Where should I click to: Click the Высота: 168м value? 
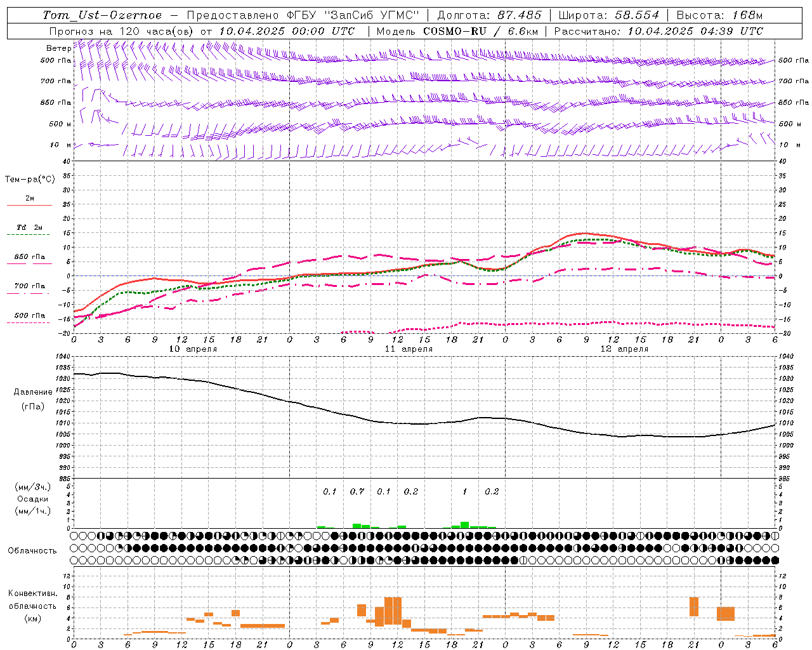tap(719, 15)
